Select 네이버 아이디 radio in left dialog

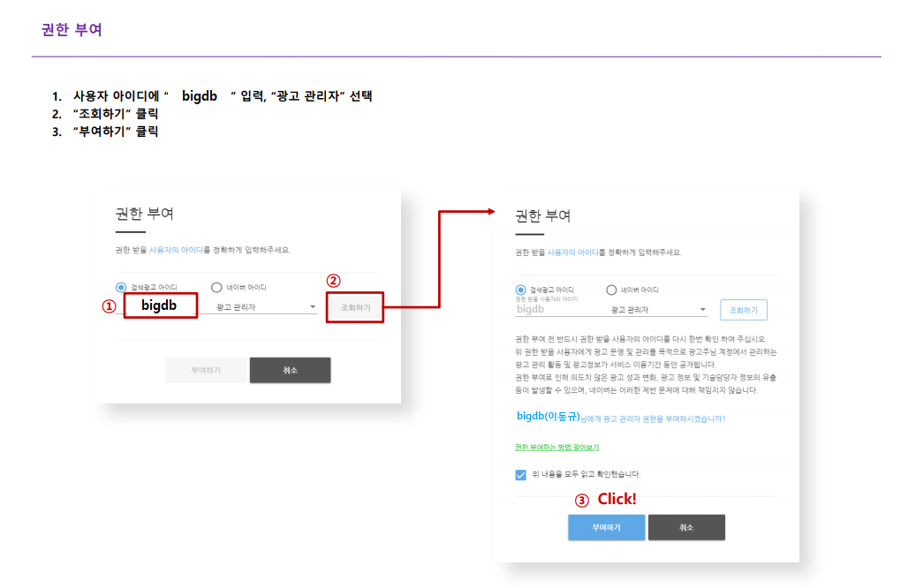(x=216, y=287)
